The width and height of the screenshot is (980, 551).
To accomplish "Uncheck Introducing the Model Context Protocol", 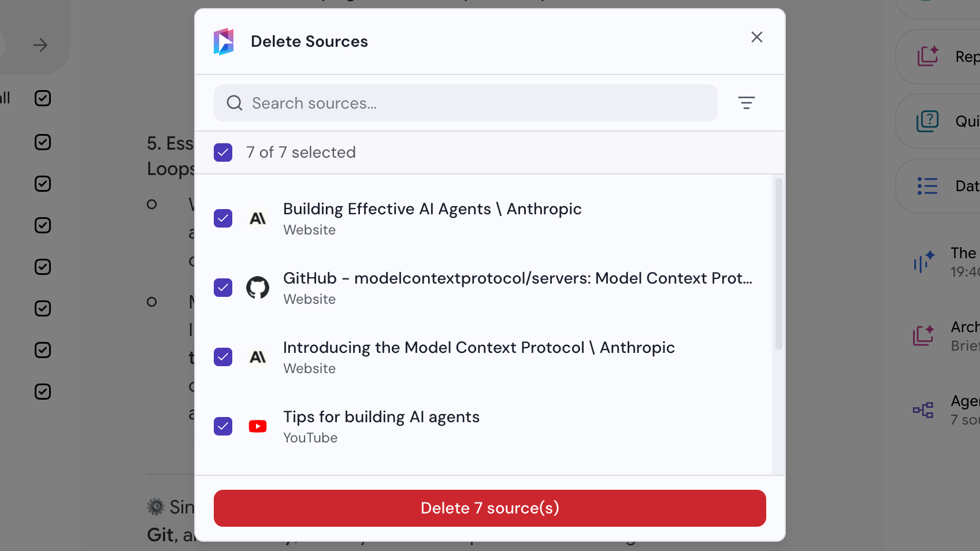I will [x=223, y=357].
